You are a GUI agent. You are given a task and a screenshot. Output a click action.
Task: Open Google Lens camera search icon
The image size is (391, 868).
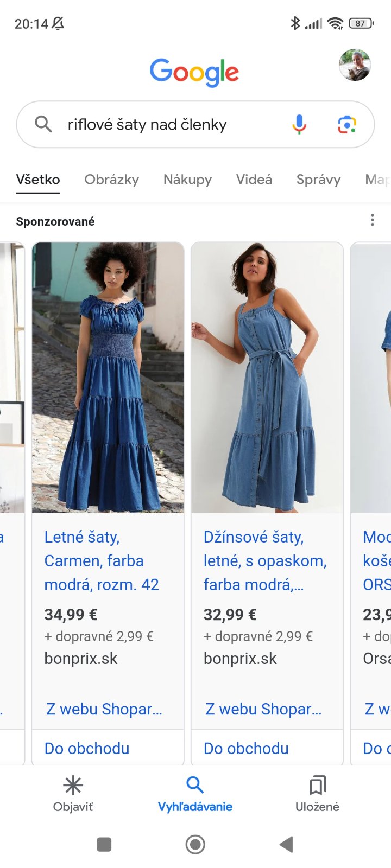[347, 124]
